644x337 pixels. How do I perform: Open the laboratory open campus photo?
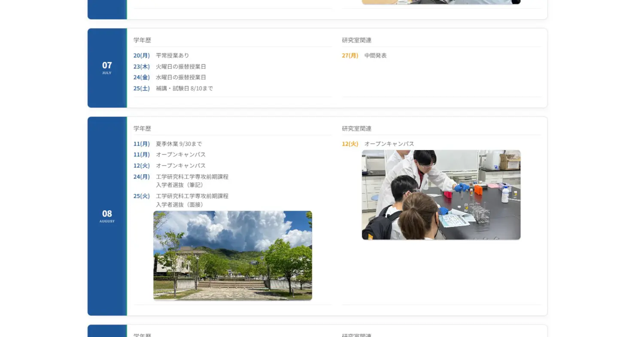click(x=441, y=195)
